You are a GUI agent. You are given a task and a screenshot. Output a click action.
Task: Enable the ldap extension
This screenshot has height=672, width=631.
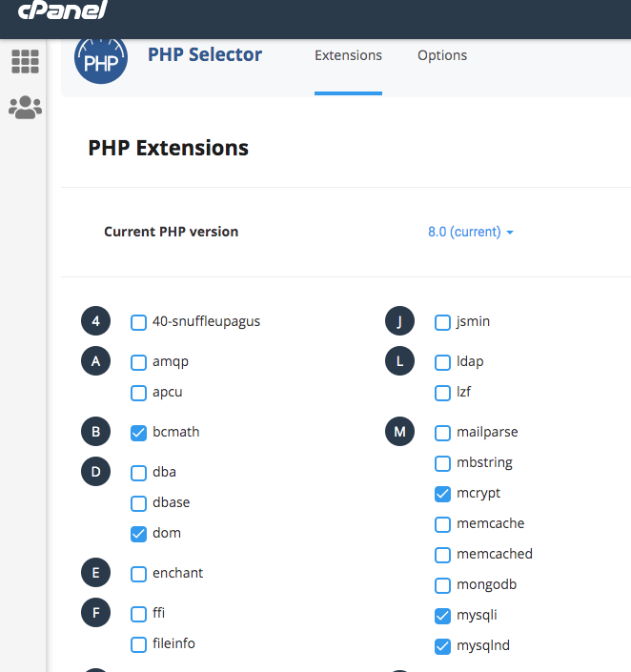click(x=442, y=362)
